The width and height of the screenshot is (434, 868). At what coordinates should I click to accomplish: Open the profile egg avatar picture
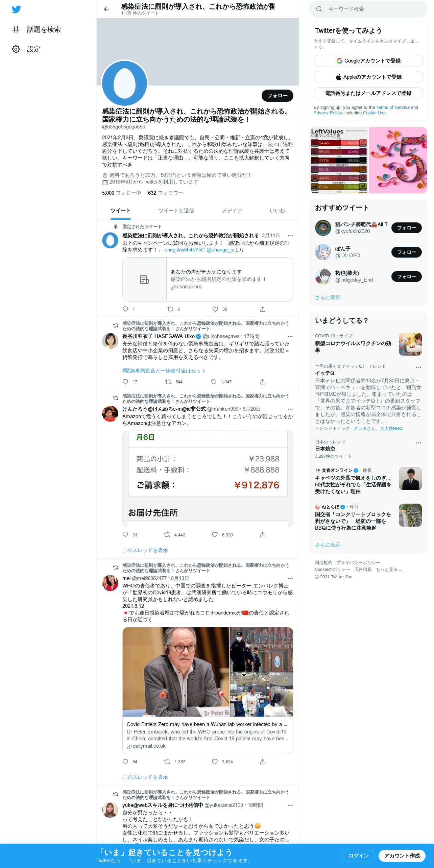124,83
